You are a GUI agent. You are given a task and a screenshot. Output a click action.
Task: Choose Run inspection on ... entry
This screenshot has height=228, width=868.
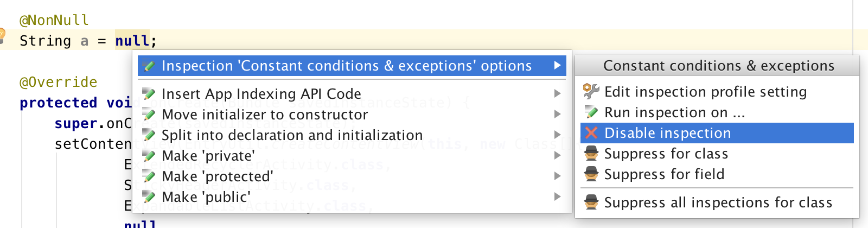tap(674, 112)
